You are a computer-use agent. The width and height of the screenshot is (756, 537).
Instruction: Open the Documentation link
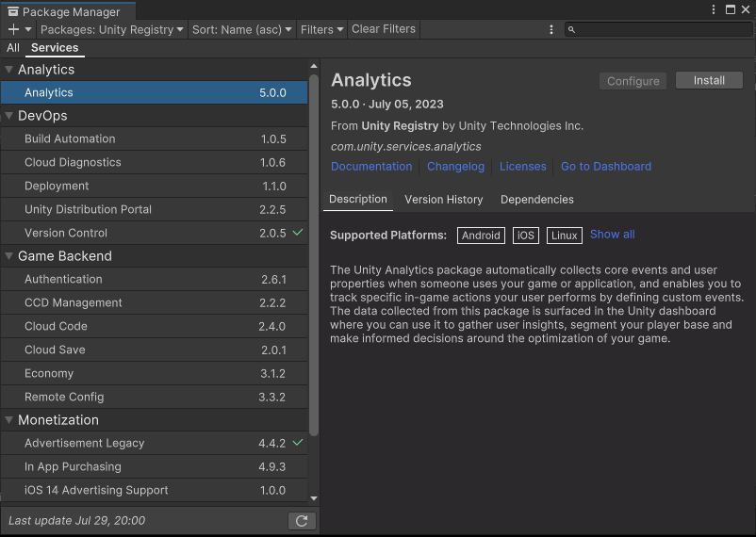pyautogui.click(x=371, y=167)
